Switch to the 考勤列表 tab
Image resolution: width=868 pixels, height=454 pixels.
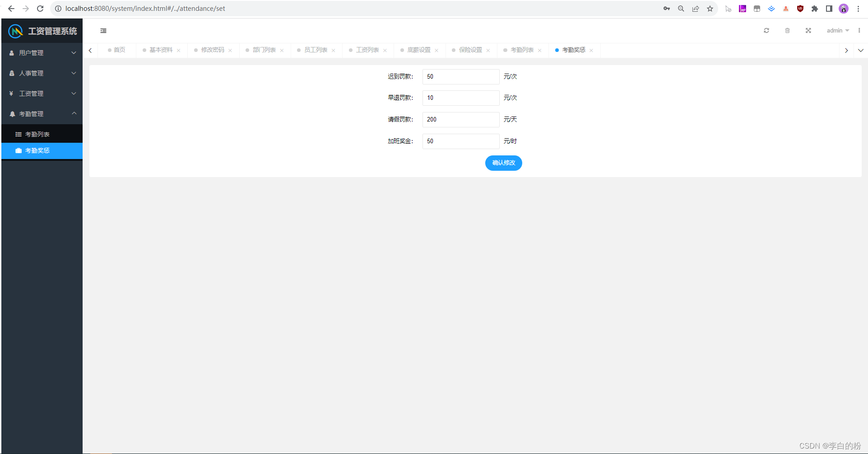click(x=522, y=50)
